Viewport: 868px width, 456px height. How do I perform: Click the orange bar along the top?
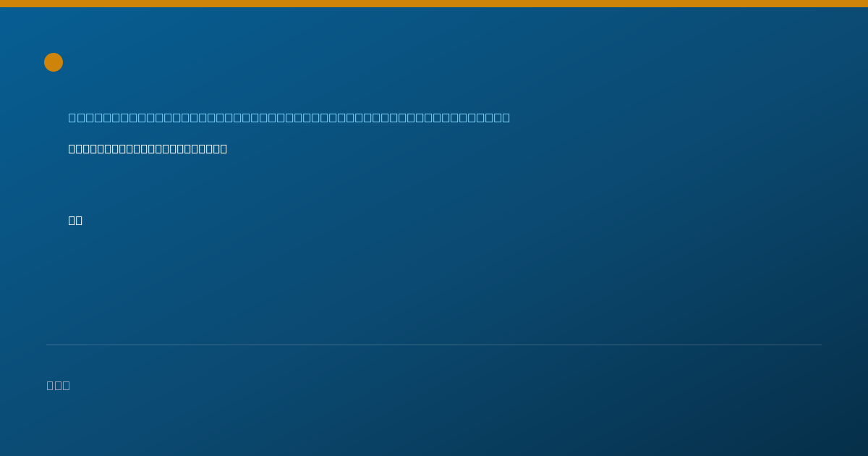coord(434,4)
